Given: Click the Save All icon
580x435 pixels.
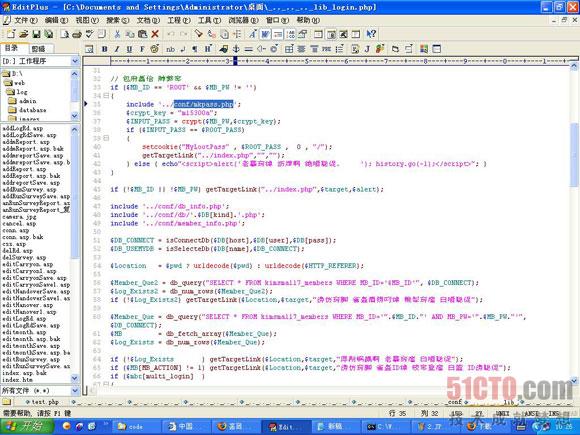Looking at the screenshot, I should pyautogui.click(x=48, y=34).
